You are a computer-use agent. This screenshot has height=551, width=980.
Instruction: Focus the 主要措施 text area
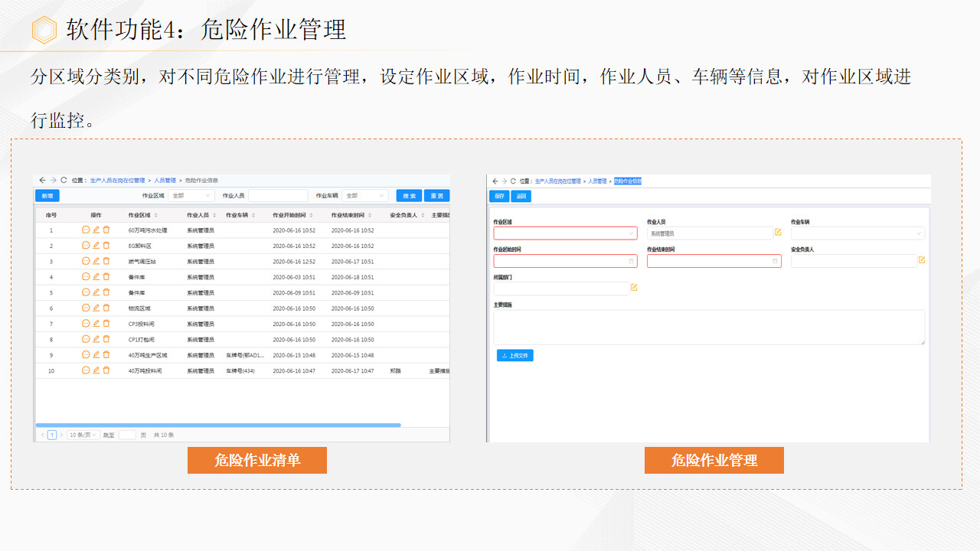pyautogui.click(x=709, y=327)
